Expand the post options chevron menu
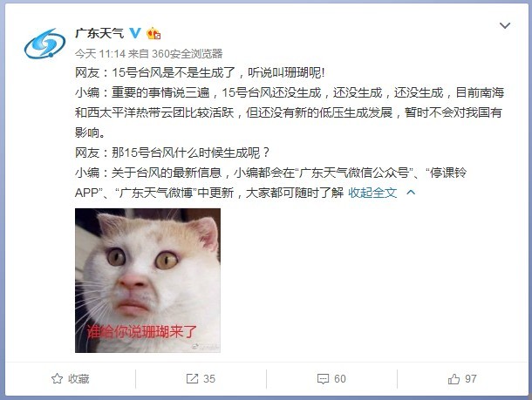Screen dimensions: 532x400 505,25
